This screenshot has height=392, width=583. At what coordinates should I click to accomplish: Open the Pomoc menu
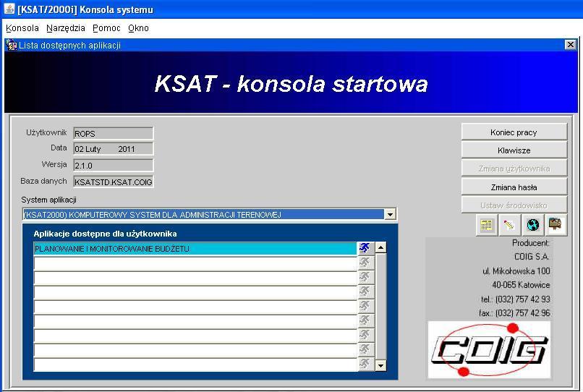pos(106,28)
